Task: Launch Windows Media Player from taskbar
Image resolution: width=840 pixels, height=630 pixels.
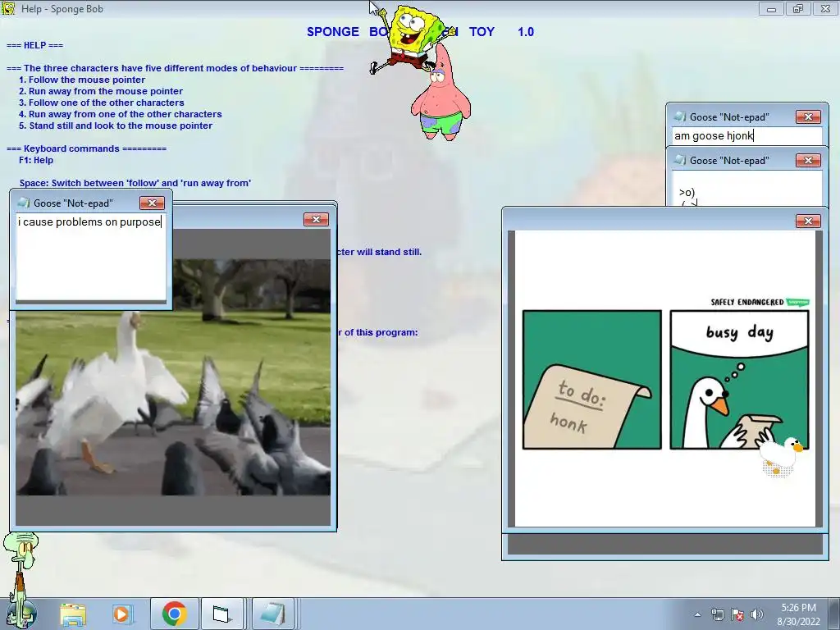Action: coord(121,614)
